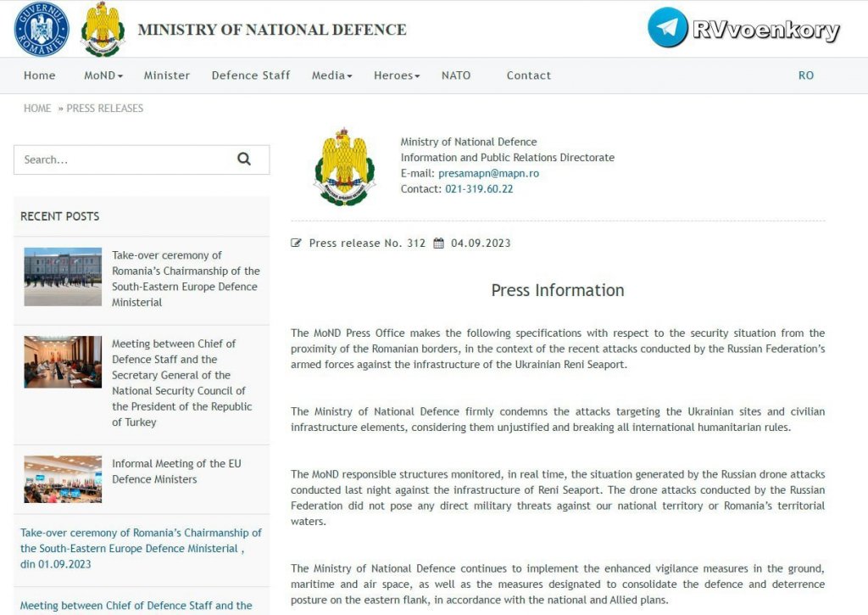Screen dimensions: 868x615
Task: Click the MINISTRY OF NATIONAL DEFENCE title
Action: [272, 30]
